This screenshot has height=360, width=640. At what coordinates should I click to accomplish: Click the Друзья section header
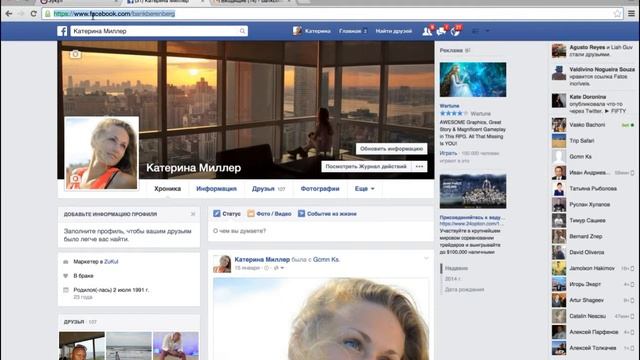click(x=74, y=322)
